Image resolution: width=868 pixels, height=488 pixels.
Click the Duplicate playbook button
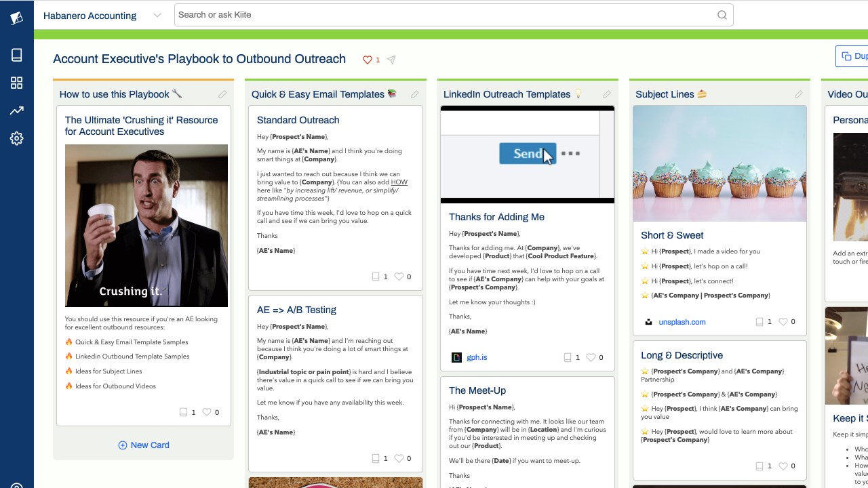(852, 56)
